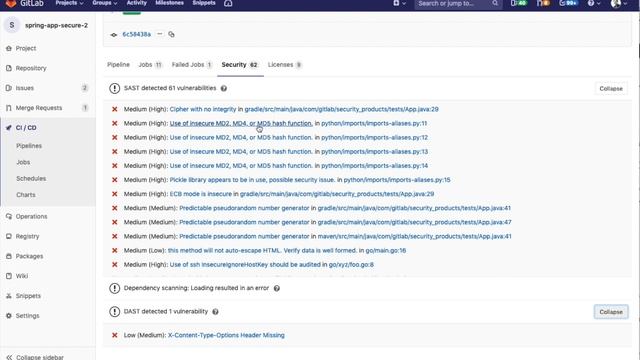
Task: Click the spring-app-secure-2 project avatar
Action: tap(12, 25)
